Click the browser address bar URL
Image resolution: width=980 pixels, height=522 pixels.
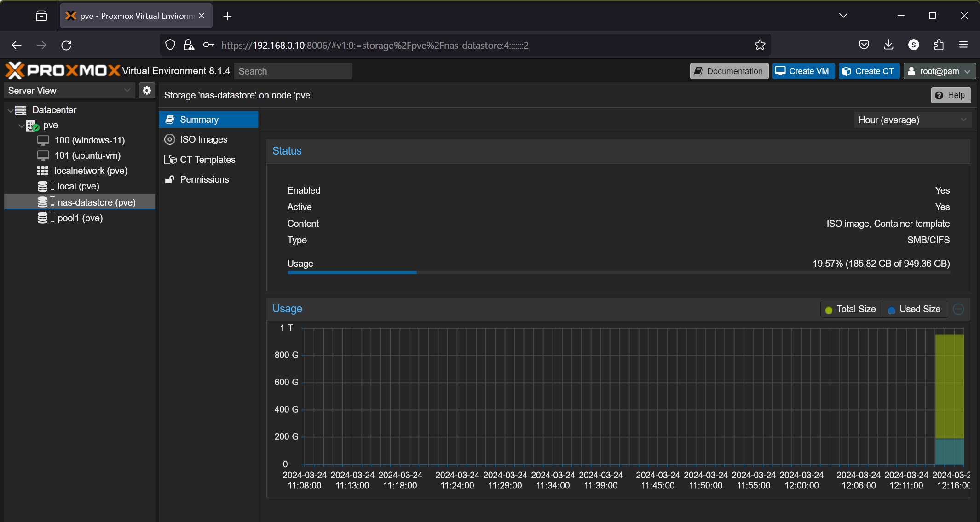click(x=375, y=45)
